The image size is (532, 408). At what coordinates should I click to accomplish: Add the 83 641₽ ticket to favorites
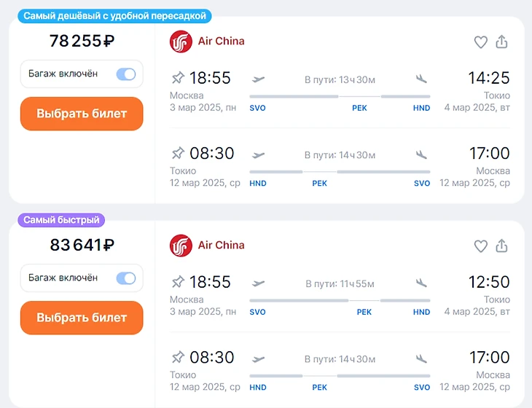[480, 246]
